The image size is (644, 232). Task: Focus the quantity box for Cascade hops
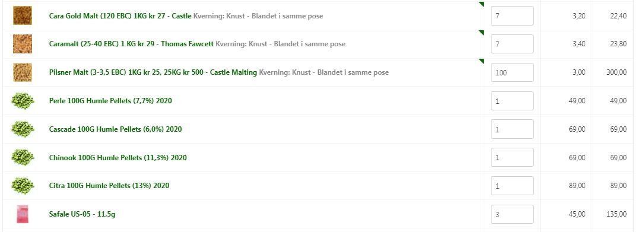tap(512, 129)
